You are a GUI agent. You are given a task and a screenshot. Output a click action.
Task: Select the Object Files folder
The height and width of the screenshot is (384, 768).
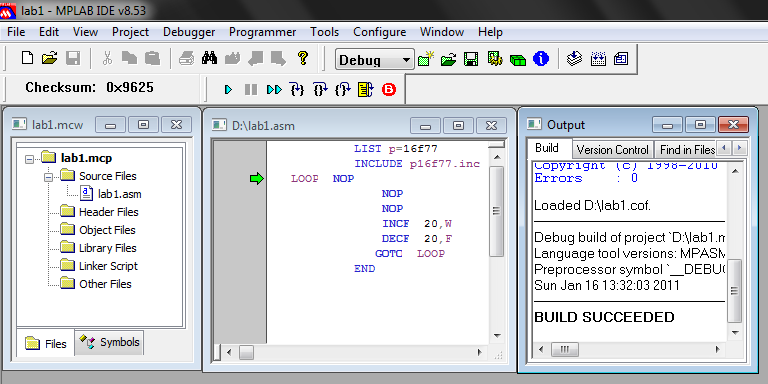point(97,230)
